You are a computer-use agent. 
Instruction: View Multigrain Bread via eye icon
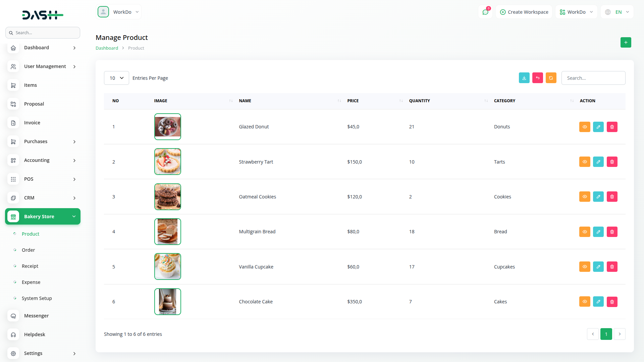(585, 232)
